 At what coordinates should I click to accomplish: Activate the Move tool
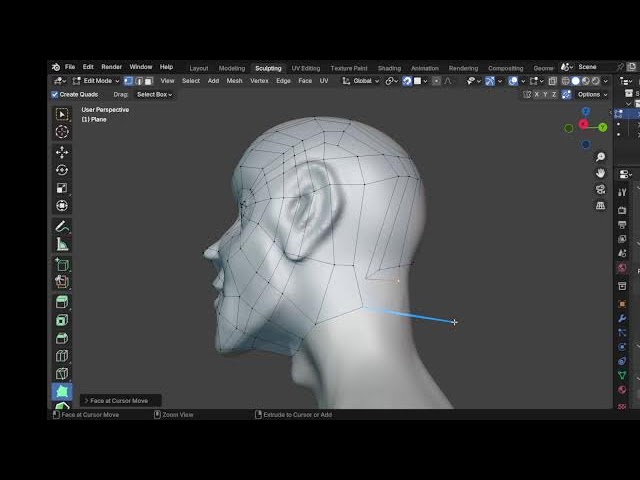click(62, 152)
